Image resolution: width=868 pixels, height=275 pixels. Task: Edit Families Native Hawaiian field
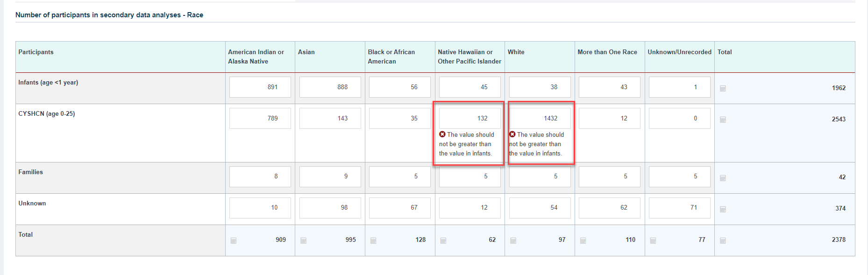tap(470, 176)
